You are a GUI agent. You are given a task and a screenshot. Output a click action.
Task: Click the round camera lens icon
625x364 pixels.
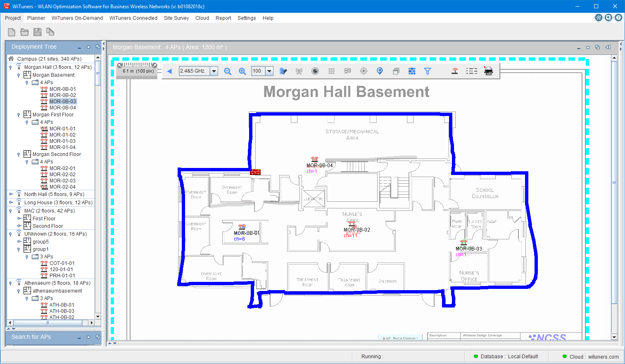pos(315,71)
